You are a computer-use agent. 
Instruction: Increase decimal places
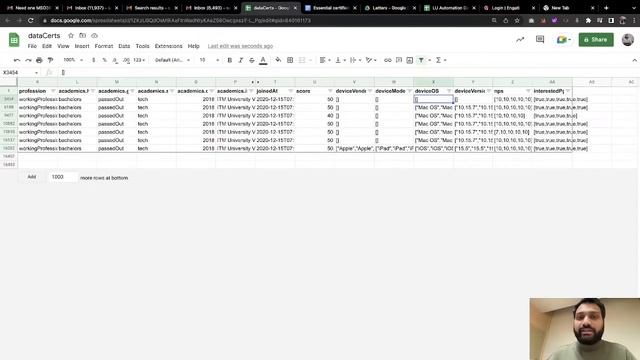[x=126, y=60]
